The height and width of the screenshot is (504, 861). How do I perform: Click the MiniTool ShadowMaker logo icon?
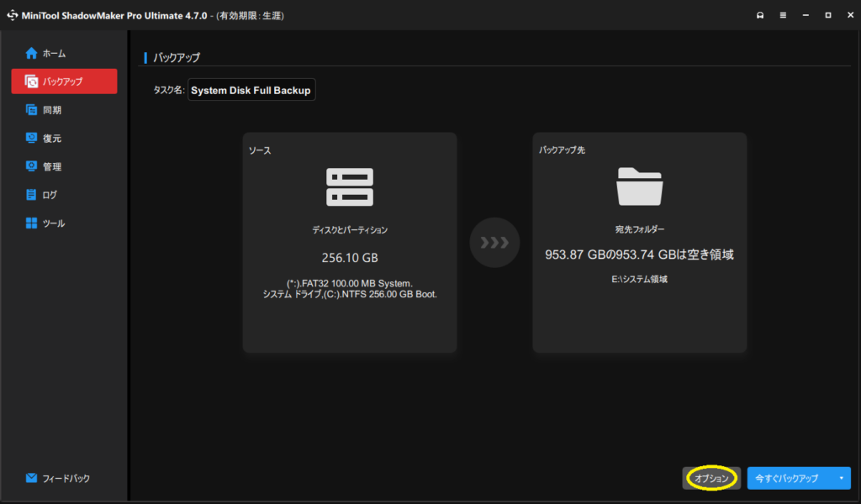(12, 15)
